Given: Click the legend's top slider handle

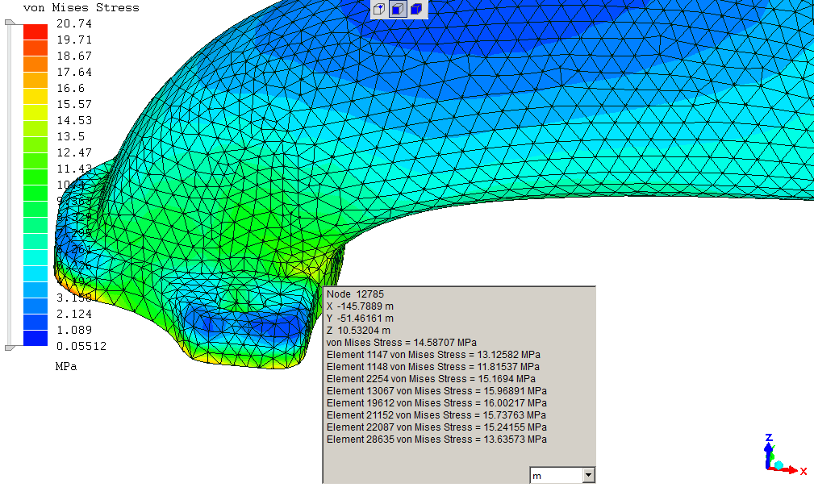Looking at the screenshot, I should click(x=10, y=23).
